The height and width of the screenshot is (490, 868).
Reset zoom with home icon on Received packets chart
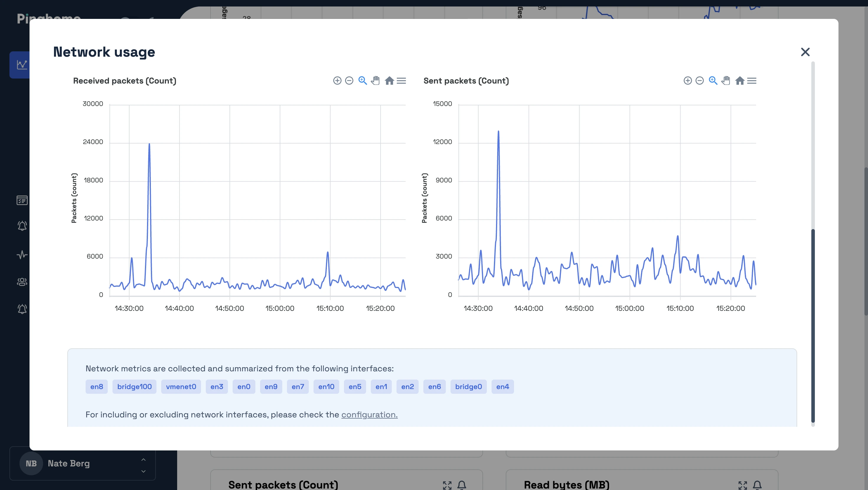coord(389,81)
